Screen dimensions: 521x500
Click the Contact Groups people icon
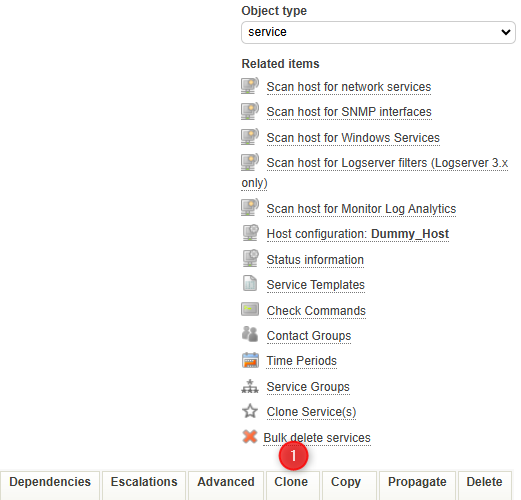pos(250,334)
